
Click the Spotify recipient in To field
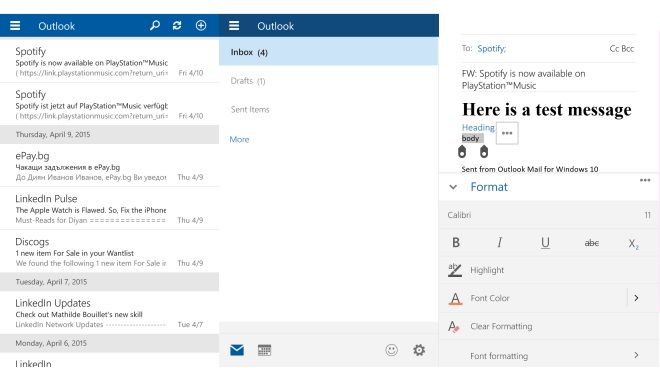pos(492,49)
